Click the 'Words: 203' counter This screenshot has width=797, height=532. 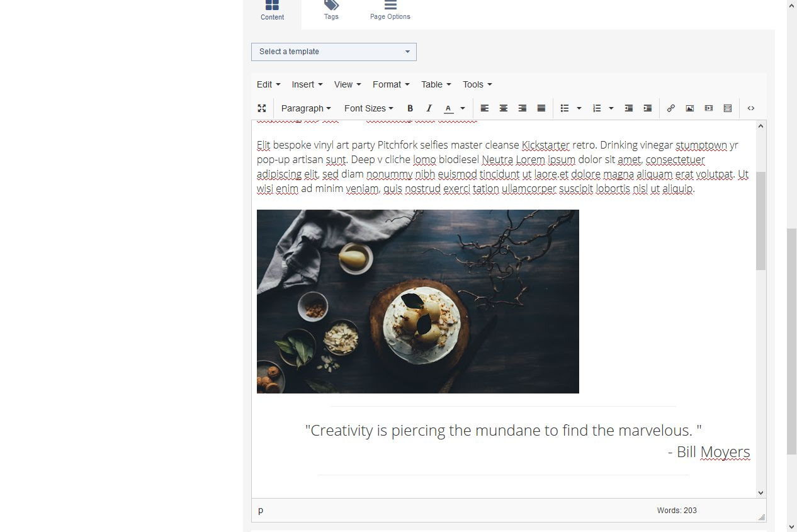tap(677, 511)
